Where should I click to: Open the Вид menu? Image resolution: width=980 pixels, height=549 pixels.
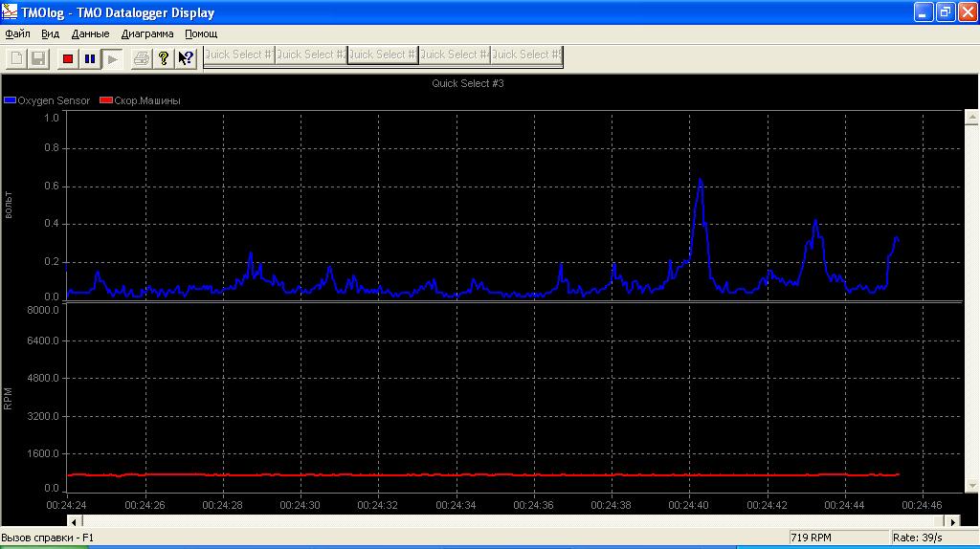51,33
